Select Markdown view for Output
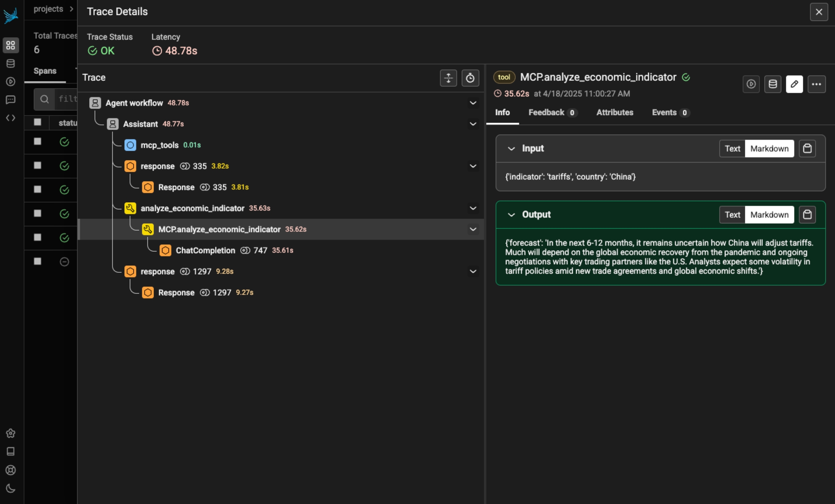This screenshot has height=504, width=835. (x=769, y=215)
